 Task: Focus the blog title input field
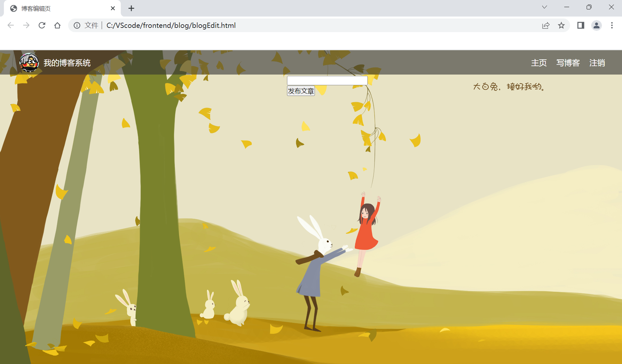coord(327,80)
